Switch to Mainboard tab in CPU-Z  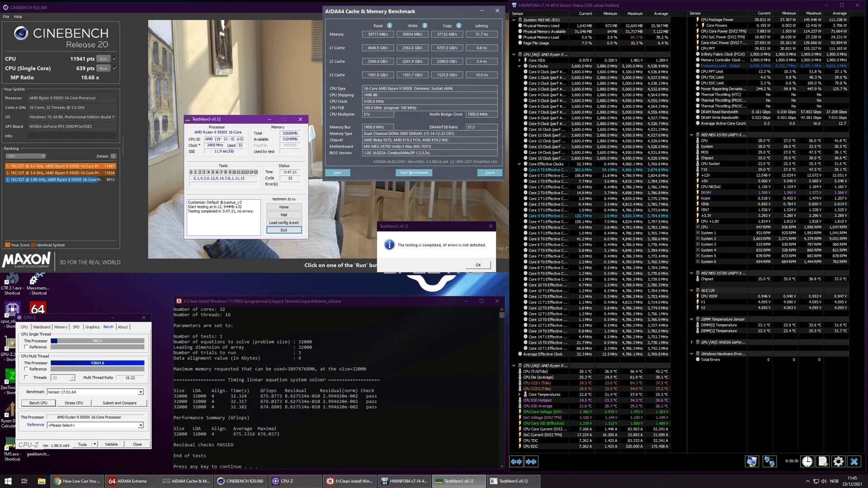click(x=42, y=327)
